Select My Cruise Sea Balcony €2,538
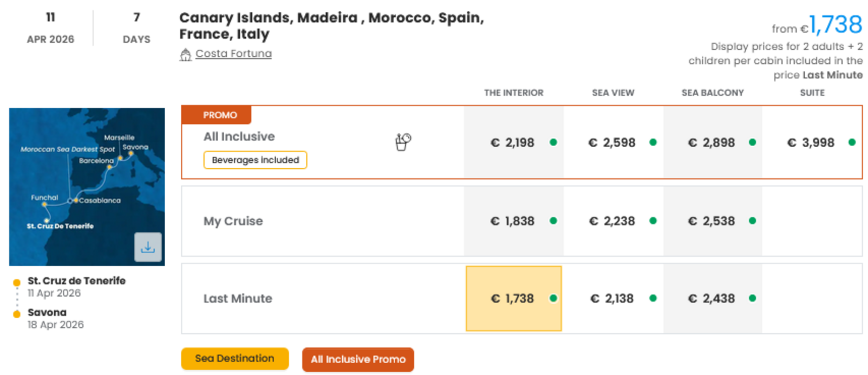 click(712, 221)
